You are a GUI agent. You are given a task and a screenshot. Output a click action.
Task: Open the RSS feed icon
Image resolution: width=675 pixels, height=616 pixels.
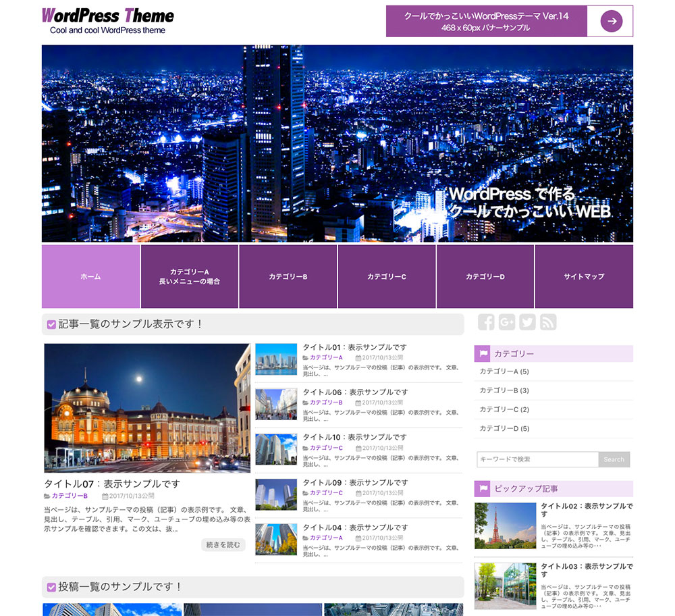[548, 322]
